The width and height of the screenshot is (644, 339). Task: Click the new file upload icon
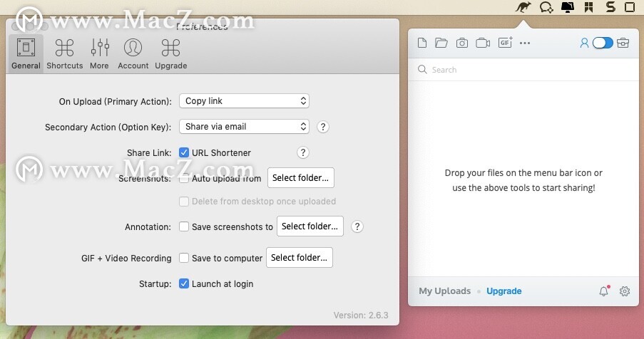coord(422,43)
